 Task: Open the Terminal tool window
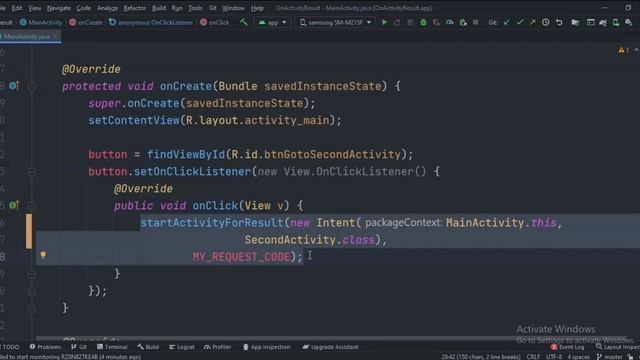pos(112,347)
